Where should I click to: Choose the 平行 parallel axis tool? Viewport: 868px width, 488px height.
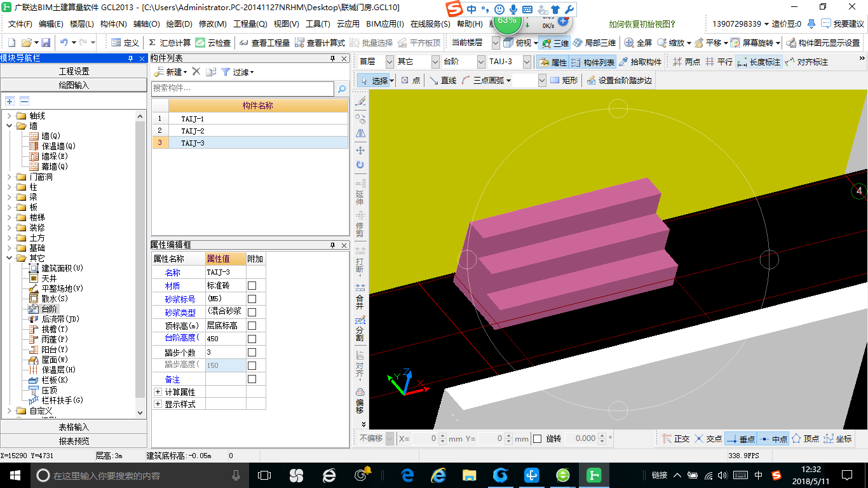point(719,62)
